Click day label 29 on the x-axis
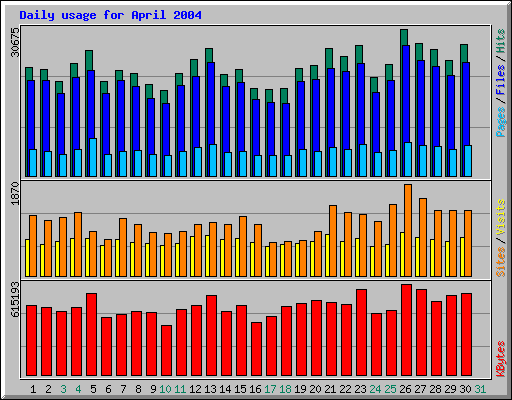This screenshot has height=400, width=512. point(450,389)
